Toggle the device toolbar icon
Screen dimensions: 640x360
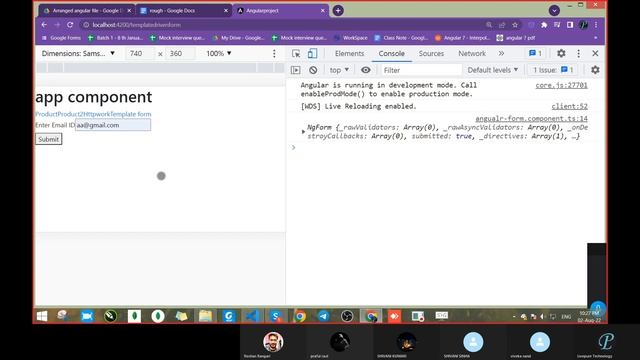[x=312, y=53]
